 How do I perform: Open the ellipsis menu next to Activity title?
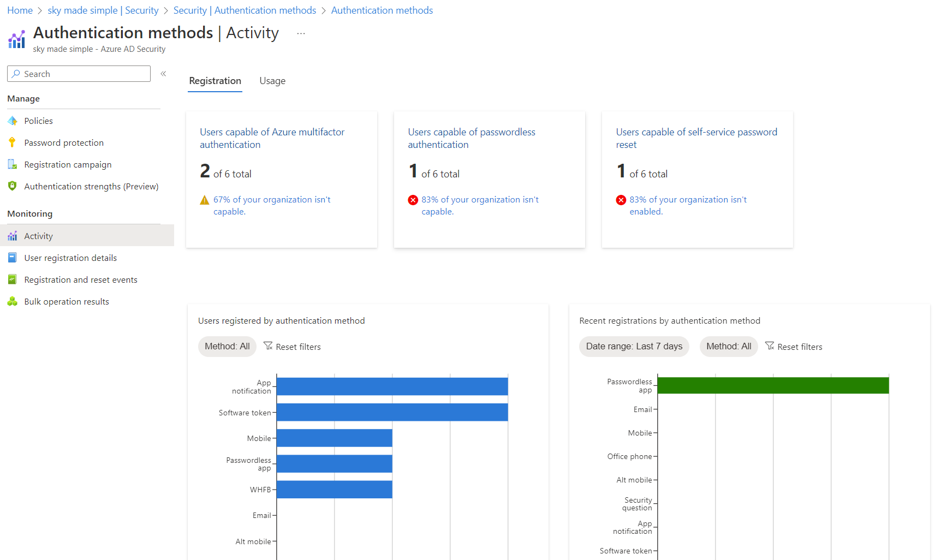tap(300, 33)
